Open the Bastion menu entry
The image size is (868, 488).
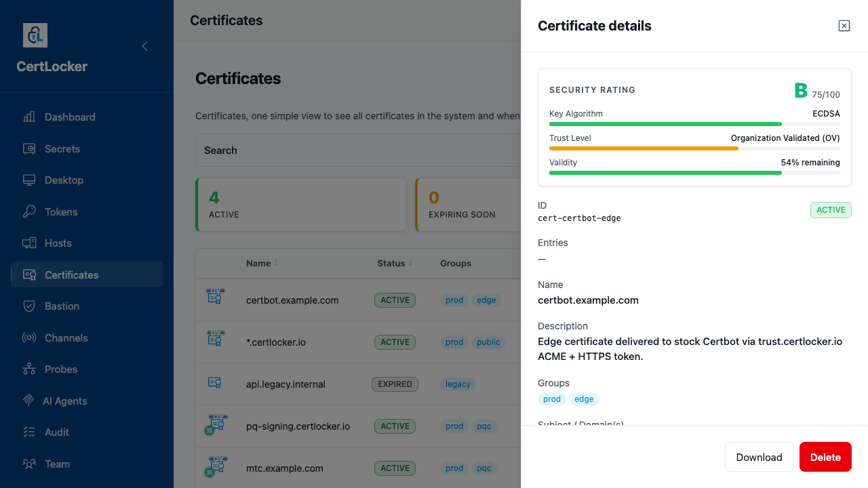click(87, 306)
